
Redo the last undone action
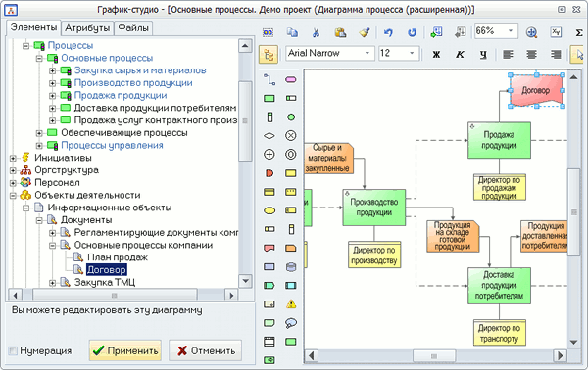(413, 32)
